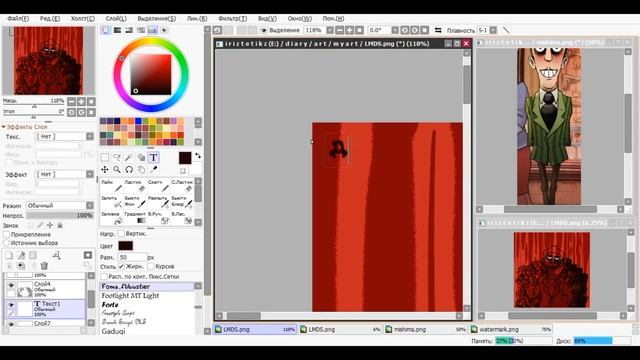Screen dimensions: 640x360
Task: Select the Shape tool icon
Action: pos(141,158)
